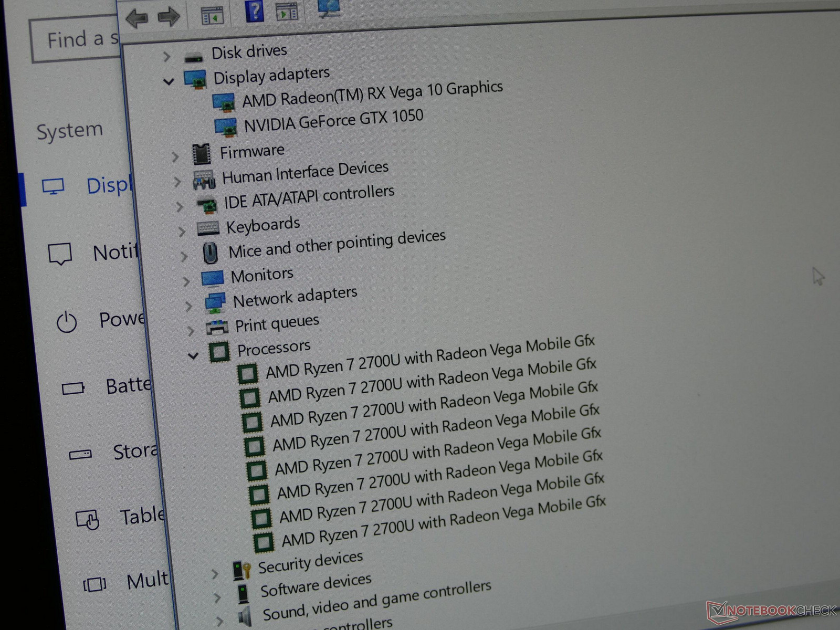Click the Mice and other pointing devices icon
This screenshot has height=630, width=840.
click(x=211, y=253)
